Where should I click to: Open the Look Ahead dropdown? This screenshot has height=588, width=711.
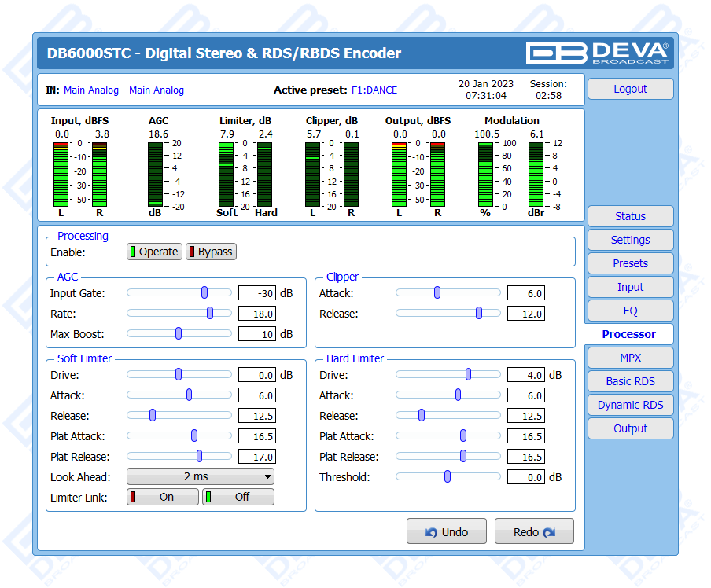[x=200, y=476]
